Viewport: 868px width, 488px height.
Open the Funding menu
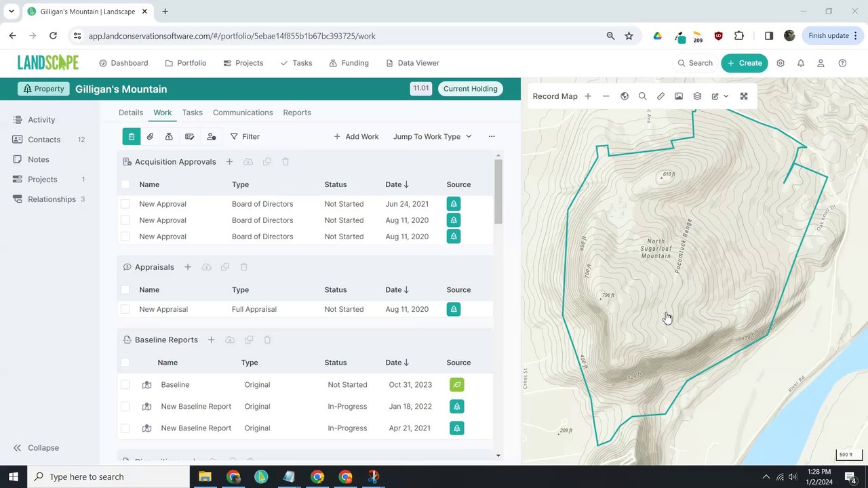tap(349, 63)
